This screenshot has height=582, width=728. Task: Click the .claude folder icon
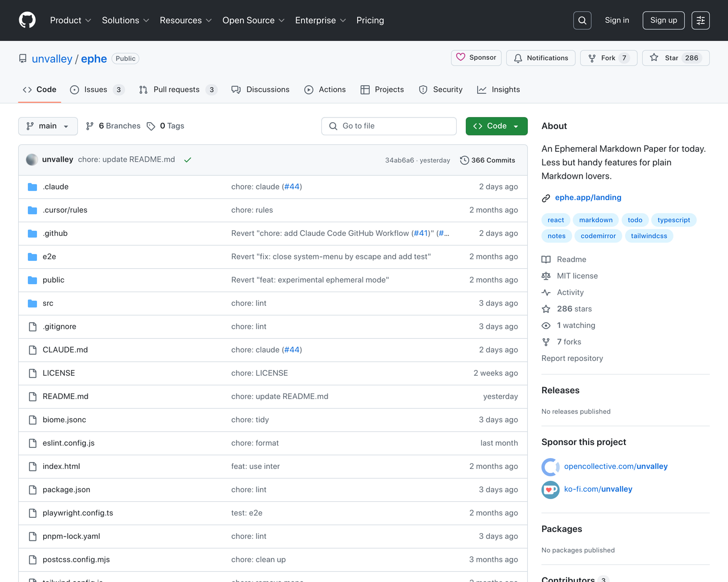point(32,187)
